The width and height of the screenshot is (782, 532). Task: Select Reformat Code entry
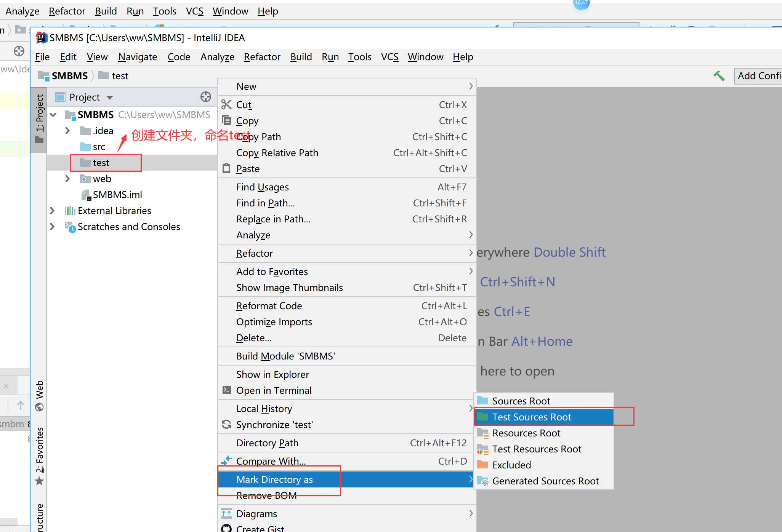click(347, 306)
